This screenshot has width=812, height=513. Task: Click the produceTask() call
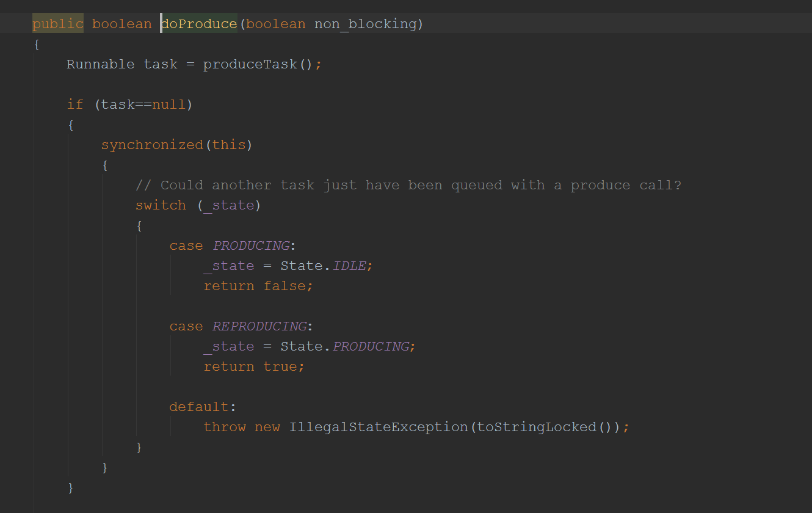click(x=258, y=64)
